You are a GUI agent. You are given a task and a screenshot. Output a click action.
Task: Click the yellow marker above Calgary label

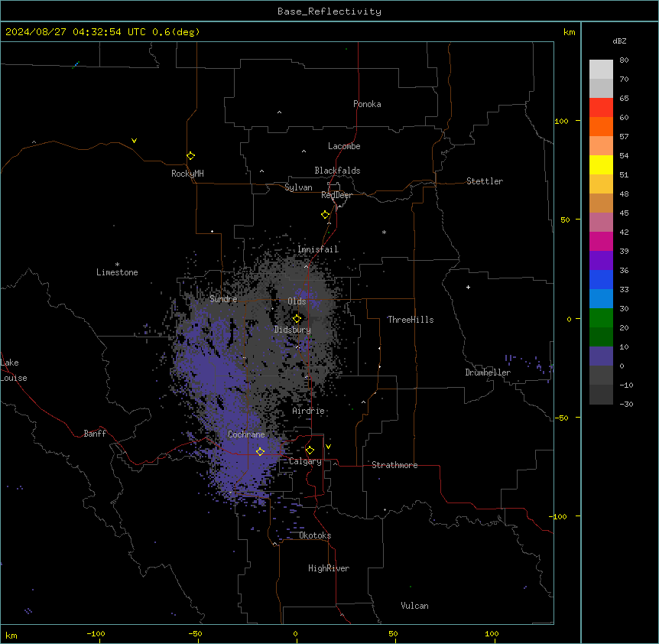point(310,450)
